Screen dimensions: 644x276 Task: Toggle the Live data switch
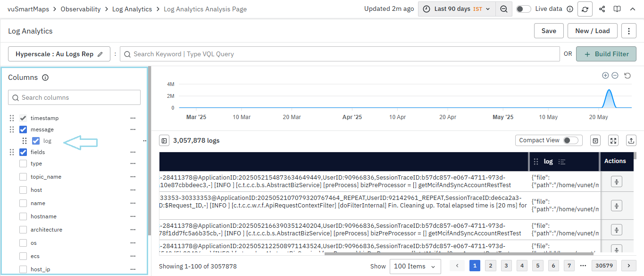[523, 9]
